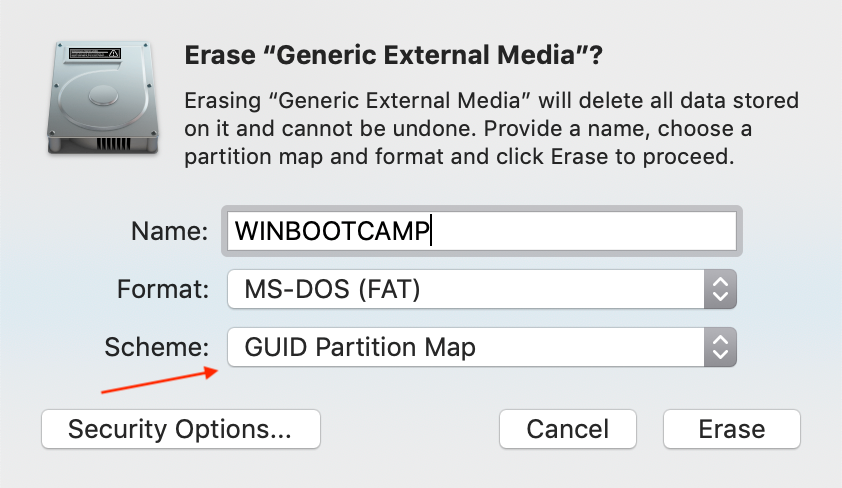
Task: Cancel the erase dialog
Action: 568,429
